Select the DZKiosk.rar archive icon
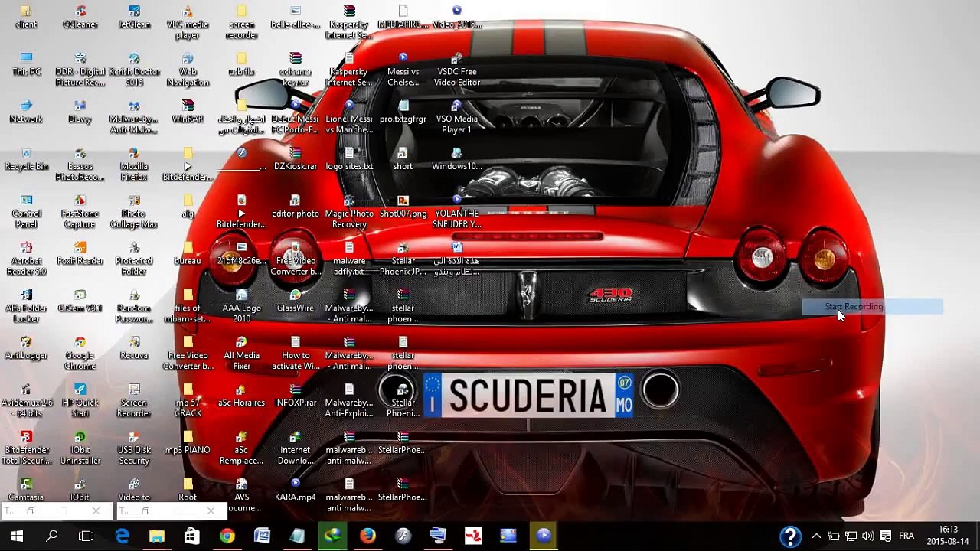Screen dimensions: 980x551 click(x=295, y=160)
